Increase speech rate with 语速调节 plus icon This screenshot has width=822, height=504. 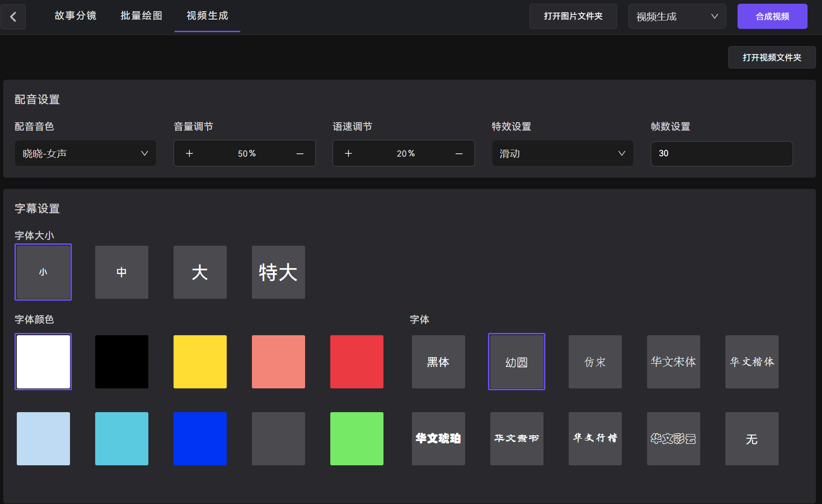[x=348, y=153]
